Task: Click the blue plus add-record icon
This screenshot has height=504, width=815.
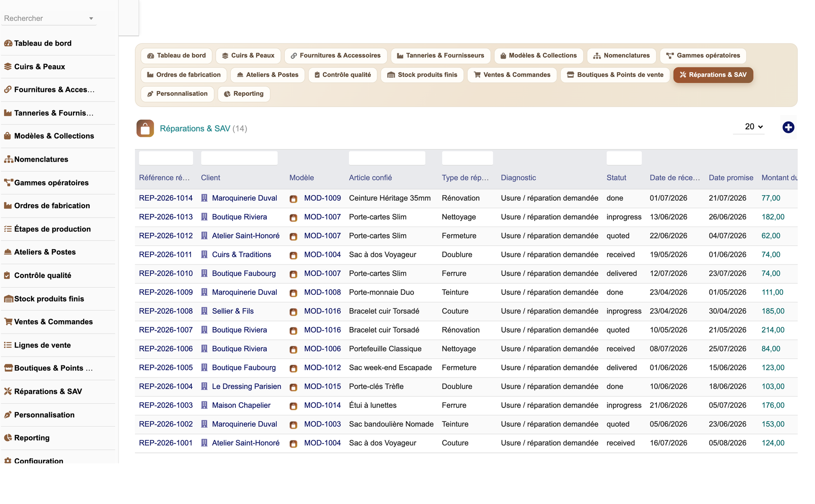Action: tap(788, 127)
